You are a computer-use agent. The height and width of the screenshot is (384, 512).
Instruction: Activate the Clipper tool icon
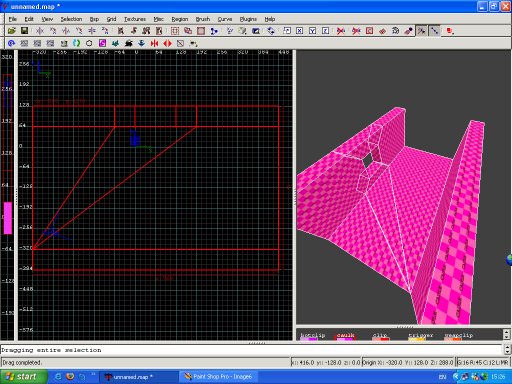click(x=214, y=31)
